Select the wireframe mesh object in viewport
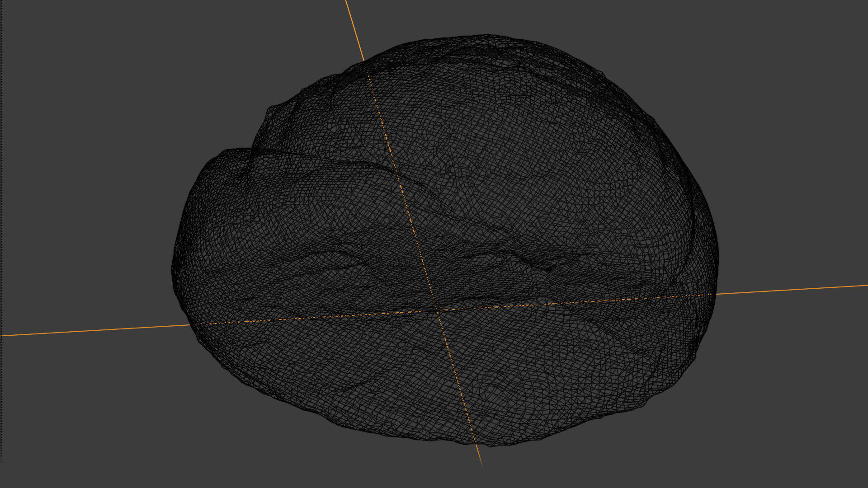This screenshot has height=488, width=868. pyautogui.click(x=444, y=240)
